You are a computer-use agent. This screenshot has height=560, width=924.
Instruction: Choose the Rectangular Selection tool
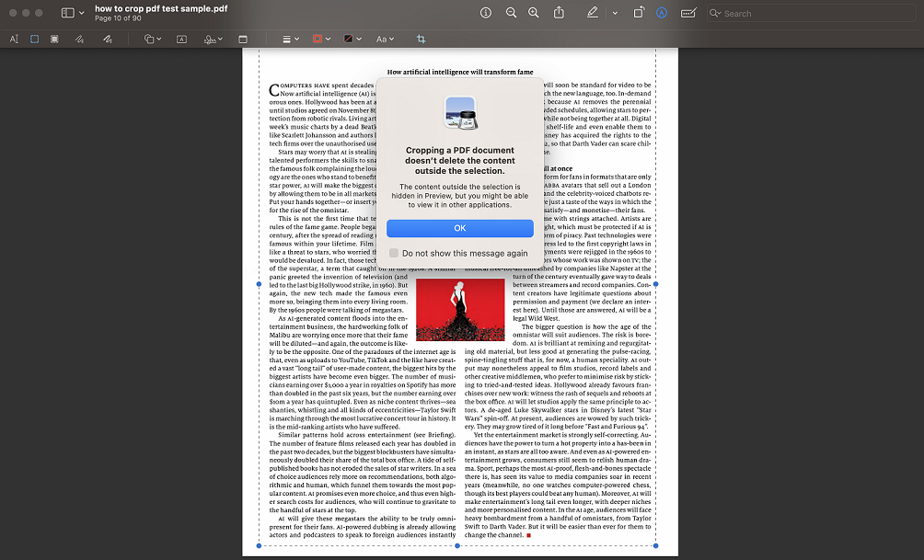(35, 40)
